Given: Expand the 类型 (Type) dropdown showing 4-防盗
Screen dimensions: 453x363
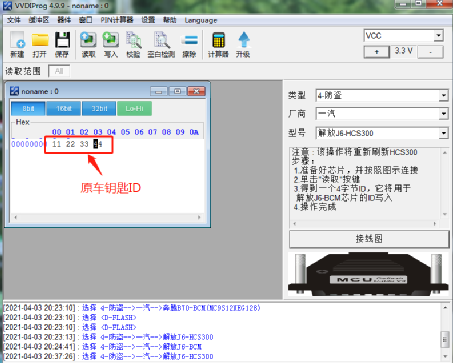Looking at the screenshot, I should click(444, 96).
